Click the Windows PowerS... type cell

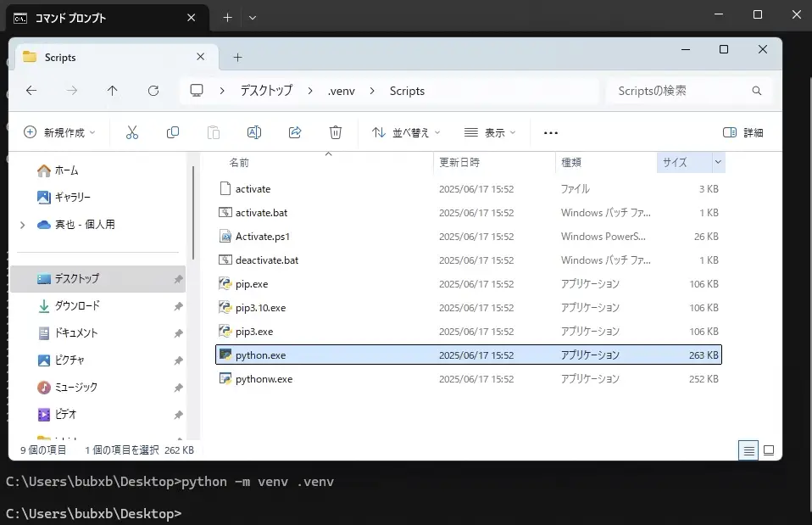603,237
